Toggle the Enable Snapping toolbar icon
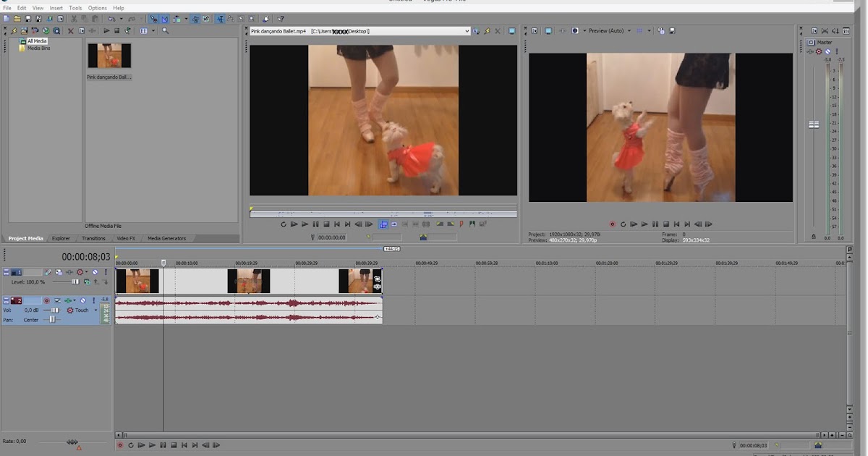The width and height of the screenshot is (868, 456). point(153,19)
